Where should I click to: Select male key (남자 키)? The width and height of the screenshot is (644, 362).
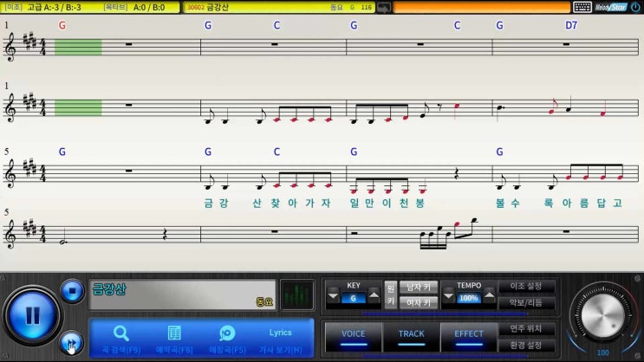419,288
